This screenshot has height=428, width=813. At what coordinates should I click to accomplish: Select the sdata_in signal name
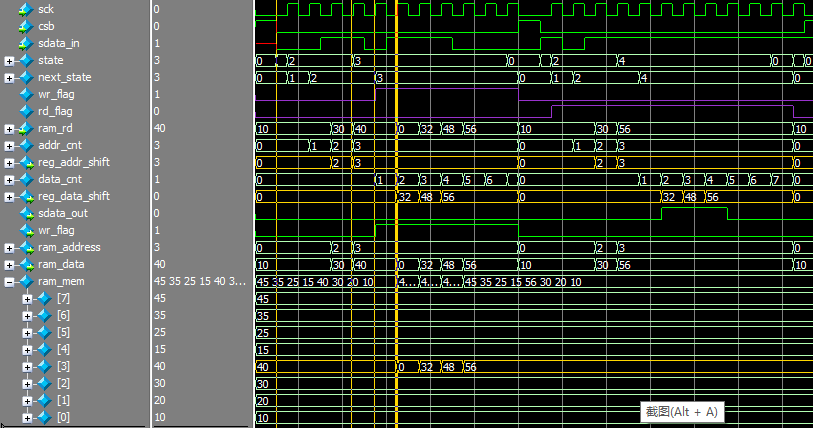(59, 43)
